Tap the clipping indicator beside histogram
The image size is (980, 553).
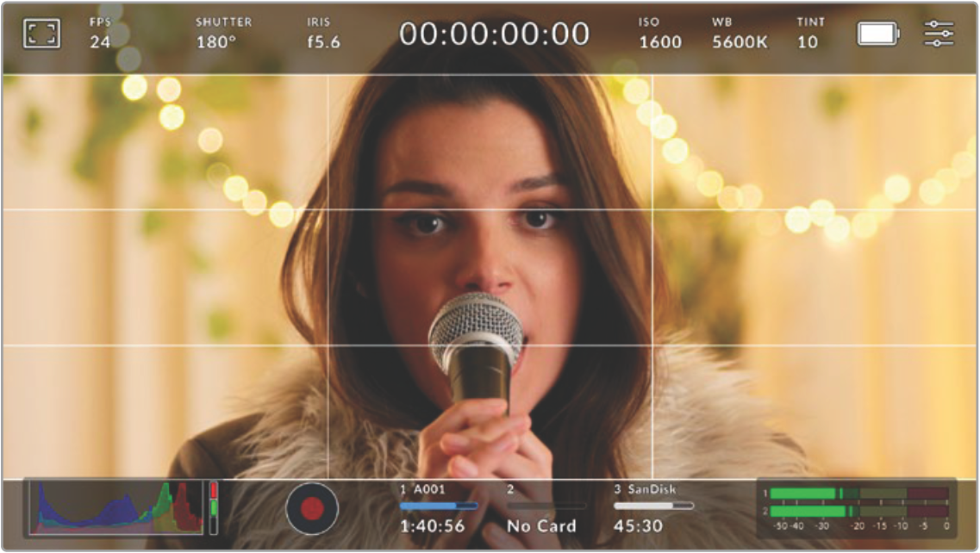[213, 507]
